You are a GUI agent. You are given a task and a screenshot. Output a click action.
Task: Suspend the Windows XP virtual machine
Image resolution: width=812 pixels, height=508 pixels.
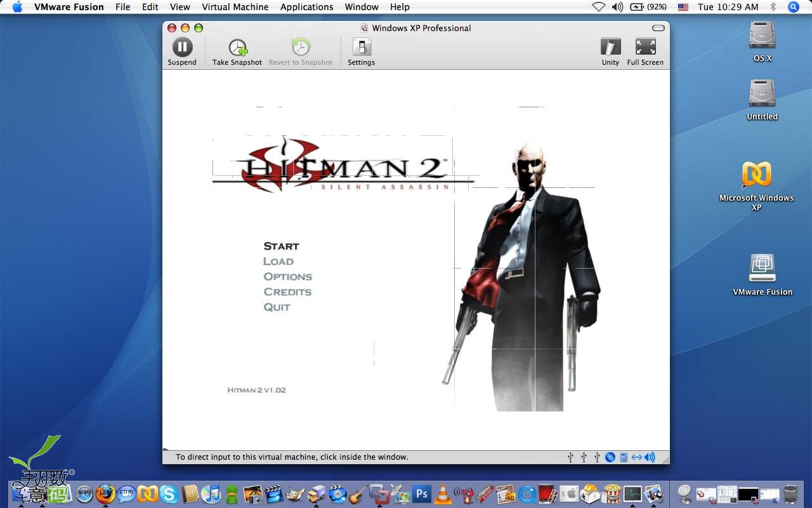182,51
